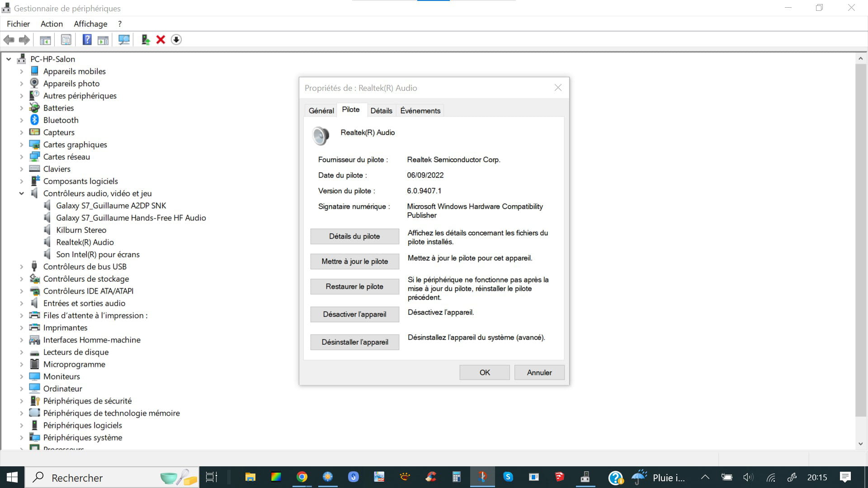868x488 pixels.
Task: Expand Claviers category
Action: 21,169
